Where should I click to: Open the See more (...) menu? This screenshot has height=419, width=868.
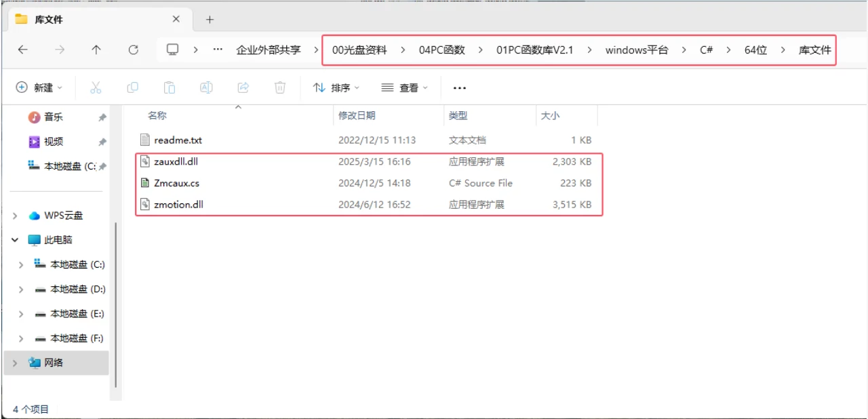coord(459,87)
